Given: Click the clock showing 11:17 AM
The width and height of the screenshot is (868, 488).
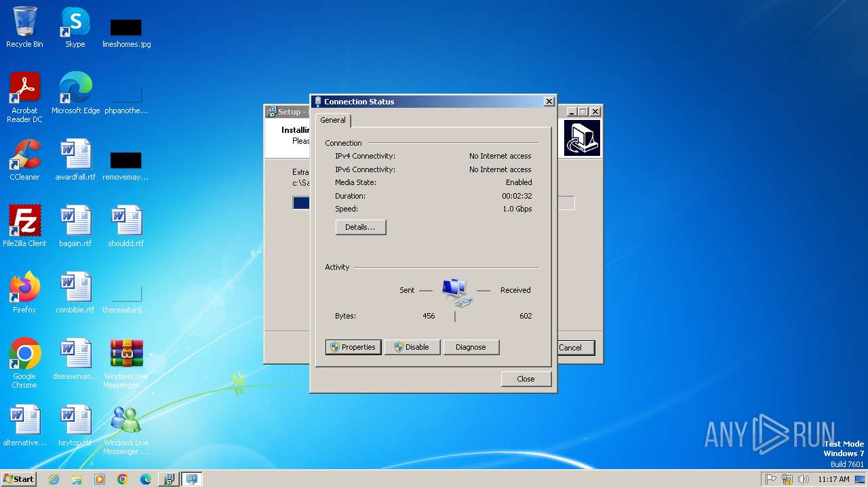Looking at the screenshot, I should pos(833,479).
